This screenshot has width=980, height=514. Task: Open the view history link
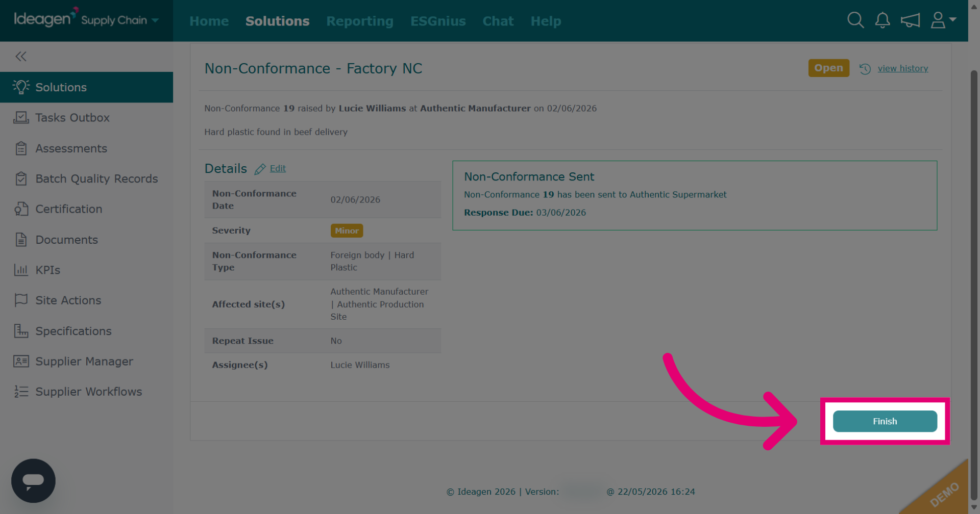(902, 68)
